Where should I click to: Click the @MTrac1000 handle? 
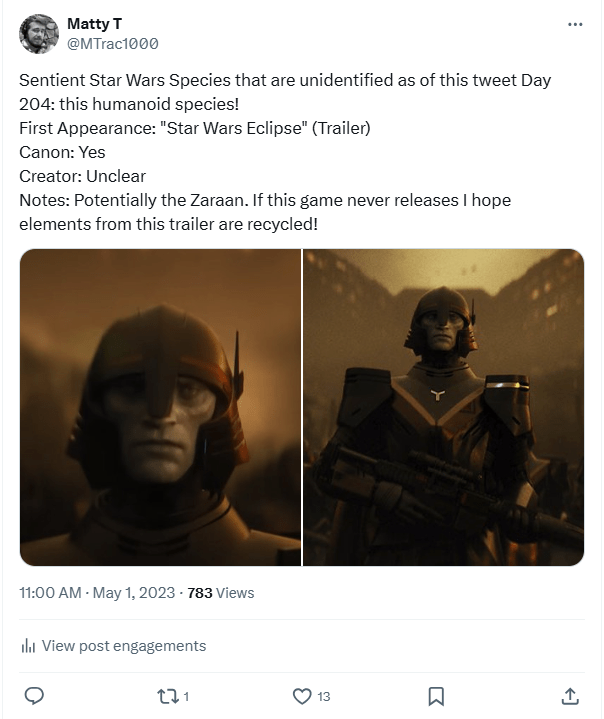pos(112,44)
